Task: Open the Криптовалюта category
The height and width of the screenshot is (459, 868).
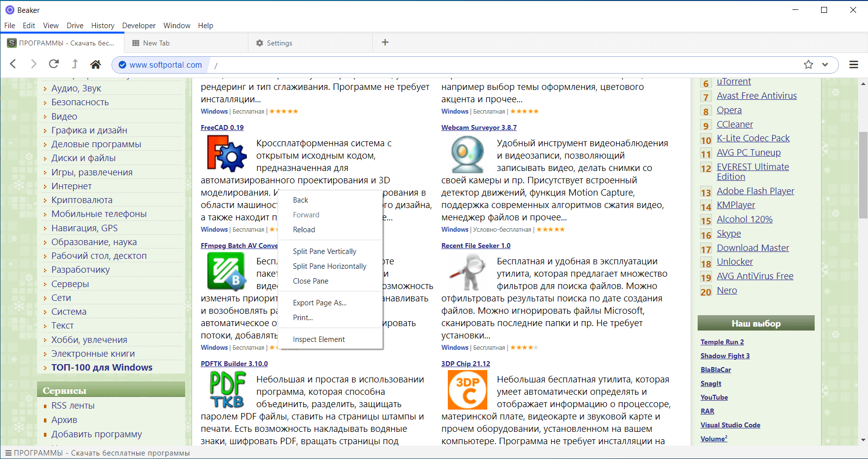Action: (x=82, y=200)
